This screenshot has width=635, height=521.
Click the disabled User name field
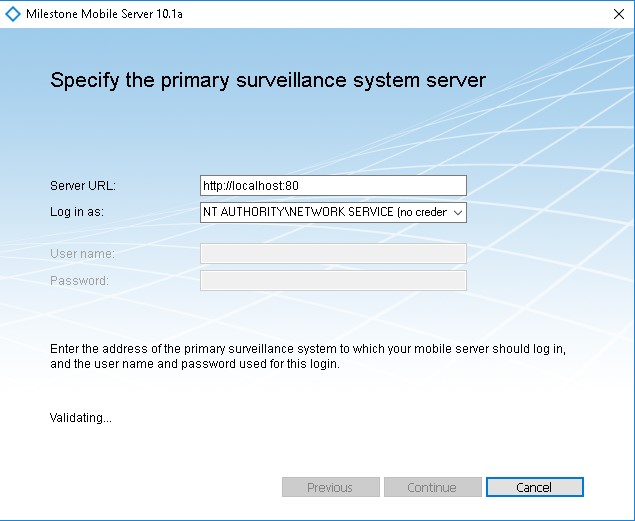click(333, 253)
